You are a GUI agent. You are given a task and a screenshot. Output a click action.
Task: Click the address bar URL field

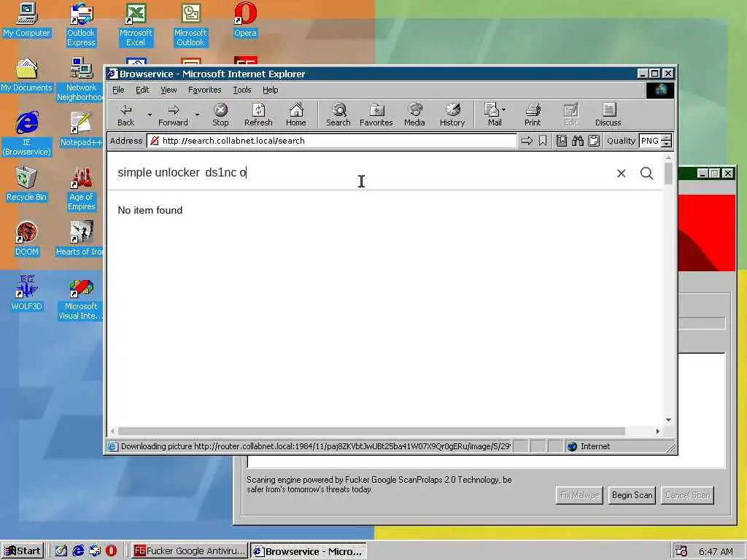(x=332, y=141)
